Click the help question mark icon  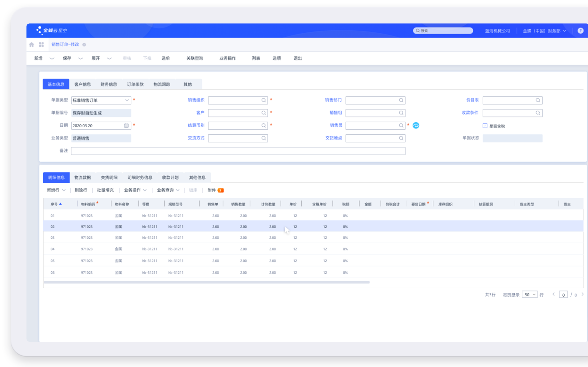pyautogui.click(x=580, y=31)
